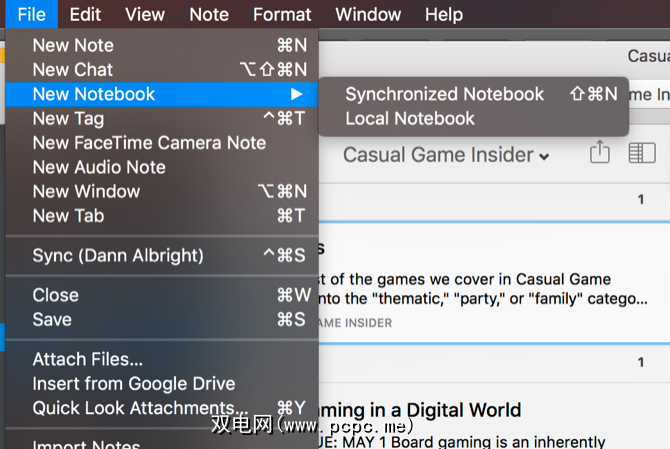
Task: Select the New Chat menu item
Action: tap(73, 69)
